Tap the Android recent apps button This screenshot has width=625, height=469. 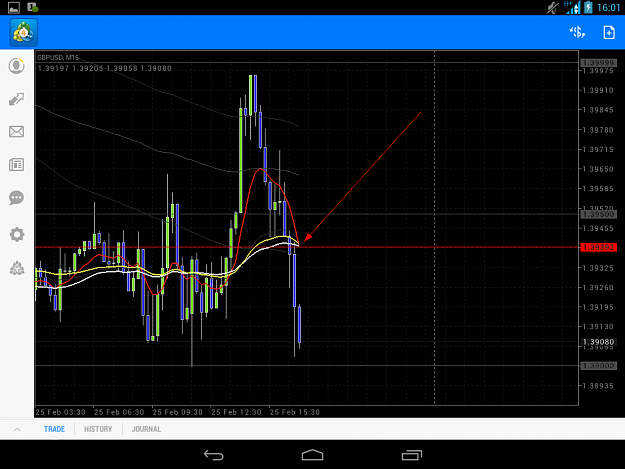412,455
